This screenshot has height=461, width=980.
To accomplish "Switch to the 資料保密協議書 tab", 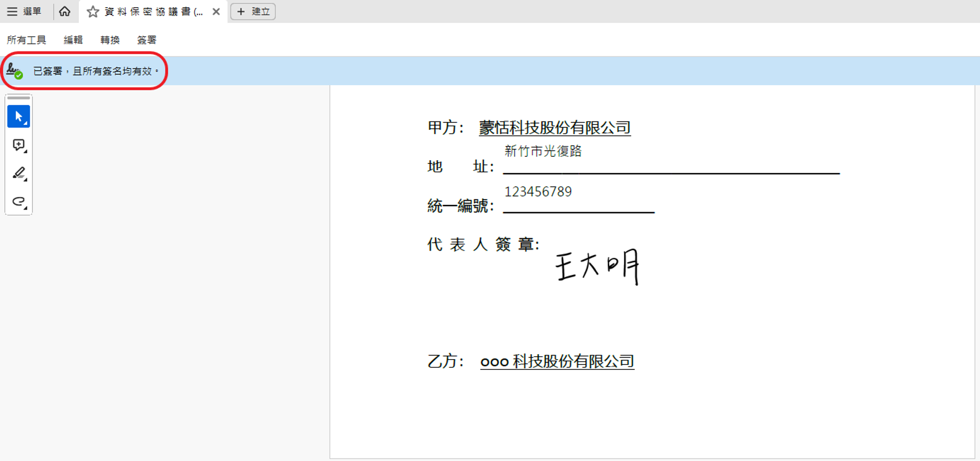I will coord(153,12).
